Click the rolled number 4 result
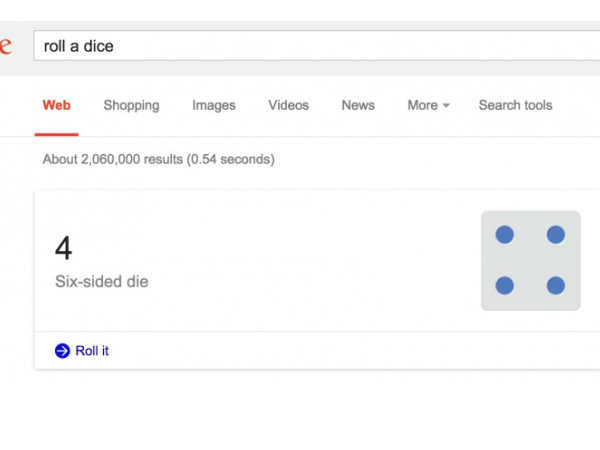The image size is (600, 450). pos(63,248)
